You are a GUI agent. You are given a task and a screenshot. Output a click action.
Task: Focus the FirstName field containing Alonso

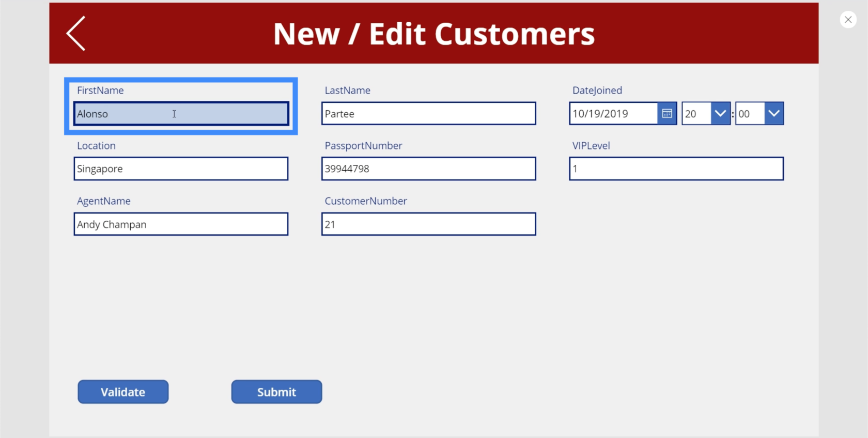(x=181, y=114)
